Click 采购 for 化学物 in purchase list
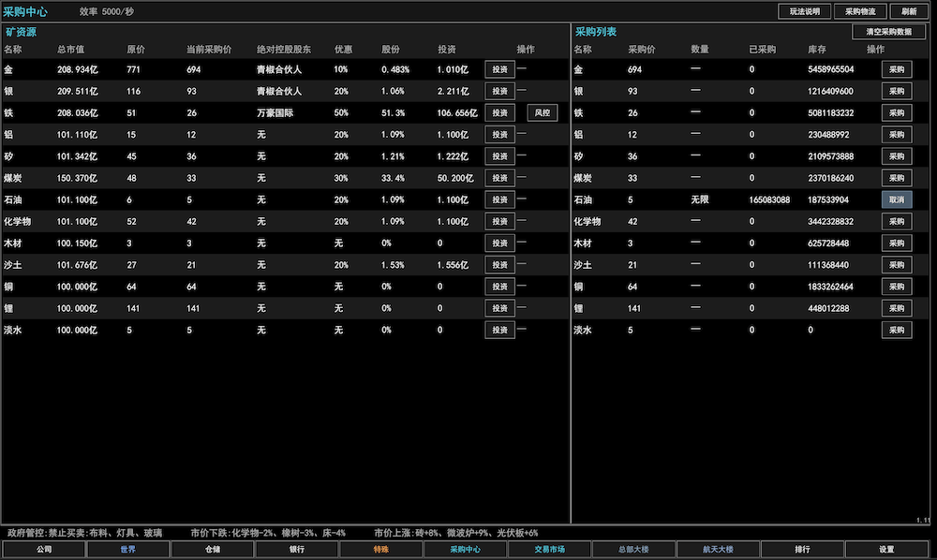The width and height of the screenshot is (937, 560). pos(897,221)
